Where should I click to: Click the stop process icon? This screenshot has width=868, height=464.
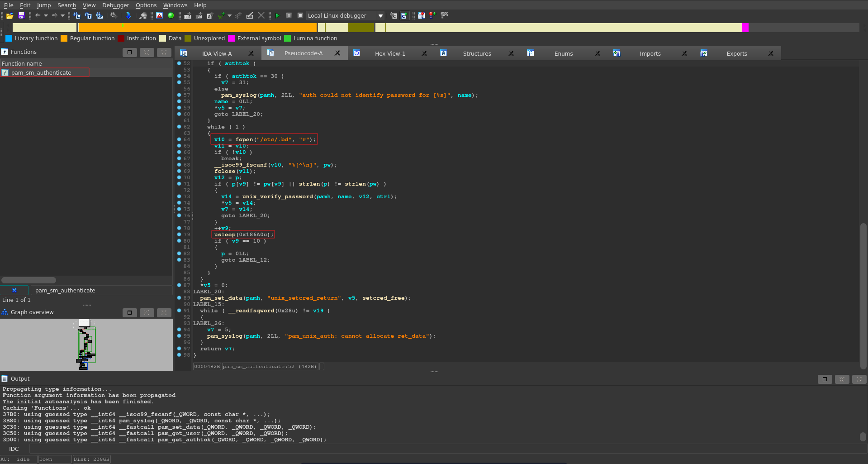point(300,16)
